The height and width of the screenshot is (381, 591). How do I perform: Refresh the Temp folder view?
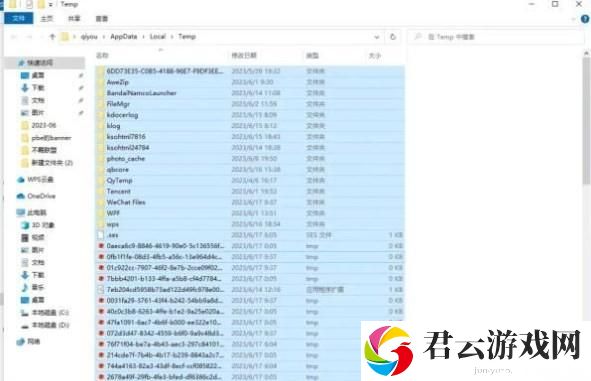[393, 37]
